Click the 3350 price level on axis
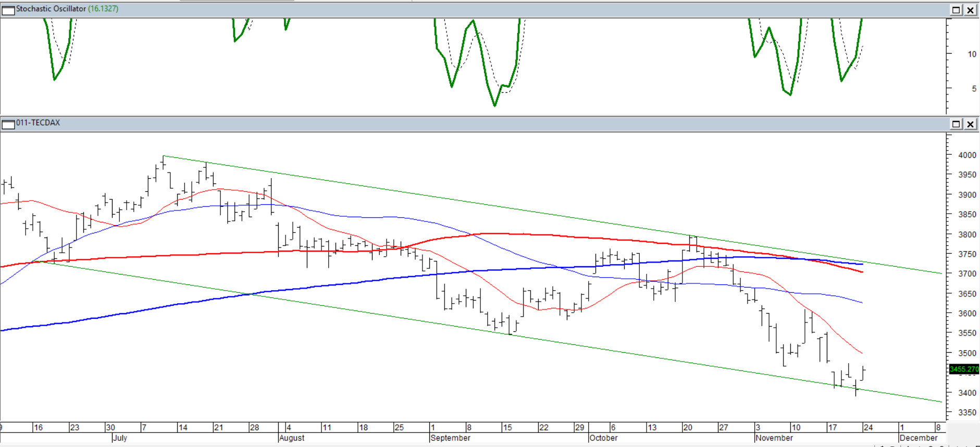 (x=967, y=413)
